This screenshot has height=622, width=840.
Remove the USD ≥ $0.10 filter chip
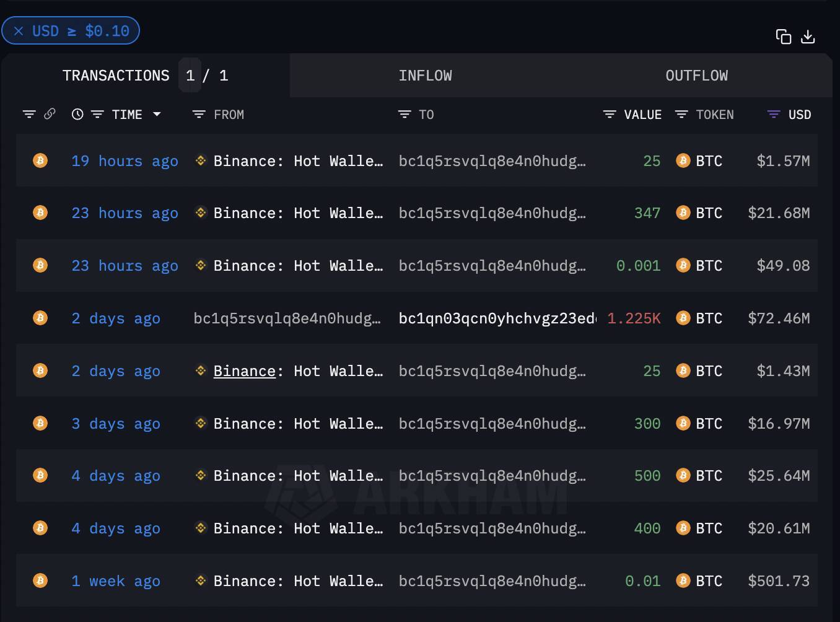pos(19,31)
